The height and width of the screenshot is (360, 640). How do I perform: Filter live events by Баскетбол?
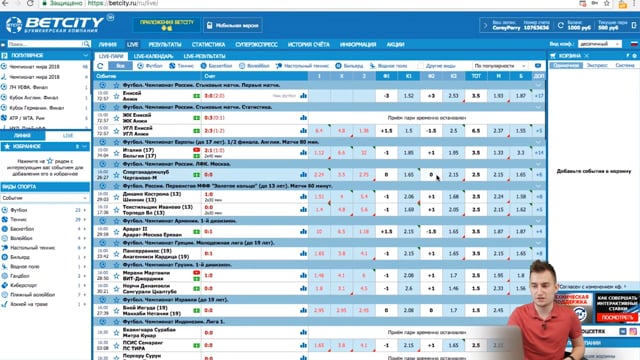click(216, 66)
